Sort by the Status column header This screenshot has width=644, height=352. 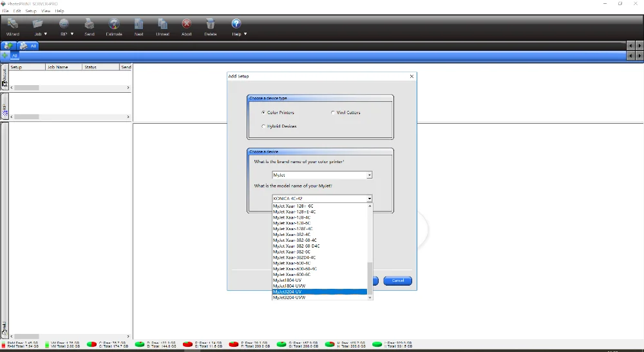tap(100, 67)
